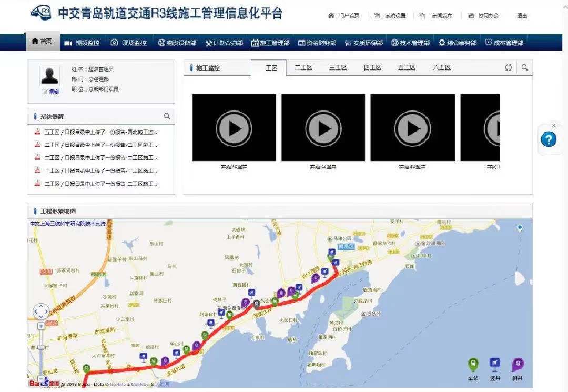Select the 视频监控 camera icon in navigation

[68, 42]
